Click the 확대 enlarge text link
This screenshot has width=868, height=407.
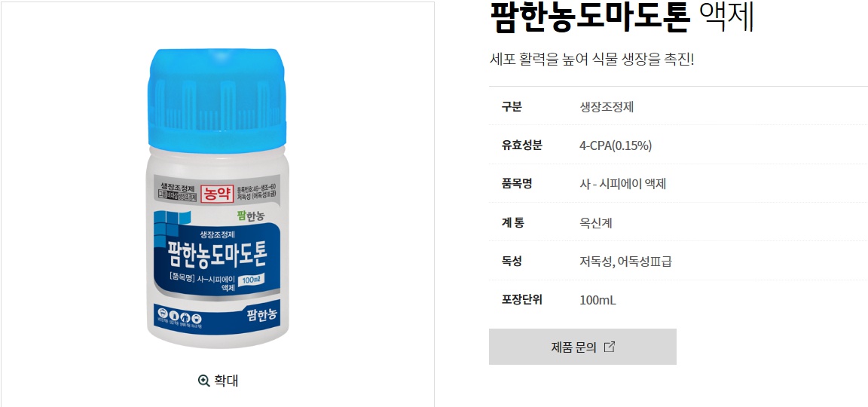226,381
